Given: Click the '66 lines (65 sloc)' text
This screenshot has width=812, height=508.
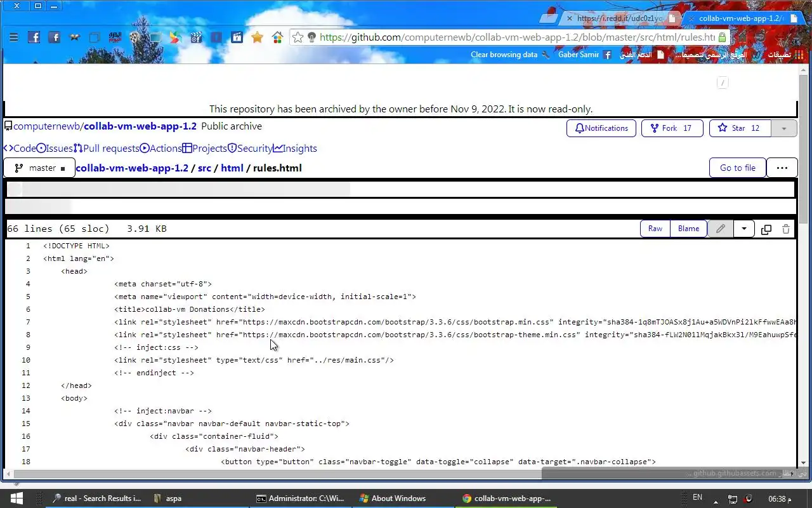Looking at the screenshot, I should [58, 229].
